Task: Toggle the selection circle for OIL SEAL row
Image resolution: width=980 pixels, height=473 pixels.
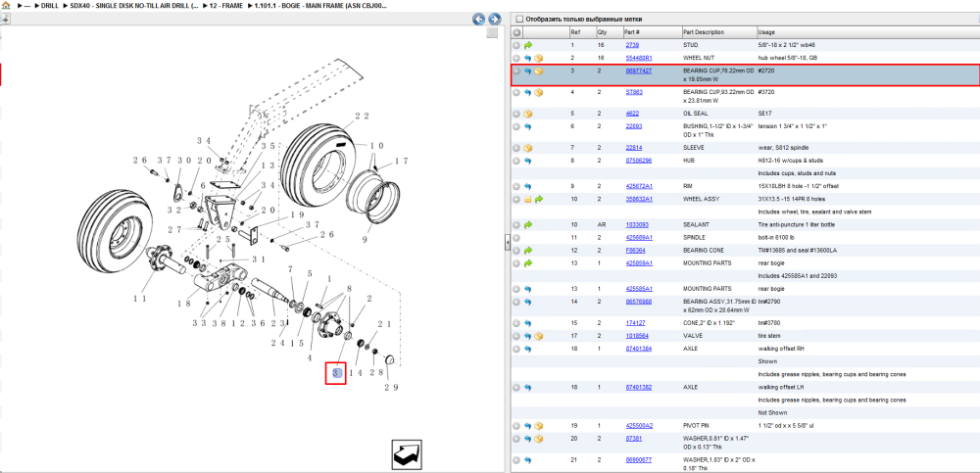Action: 516,114
